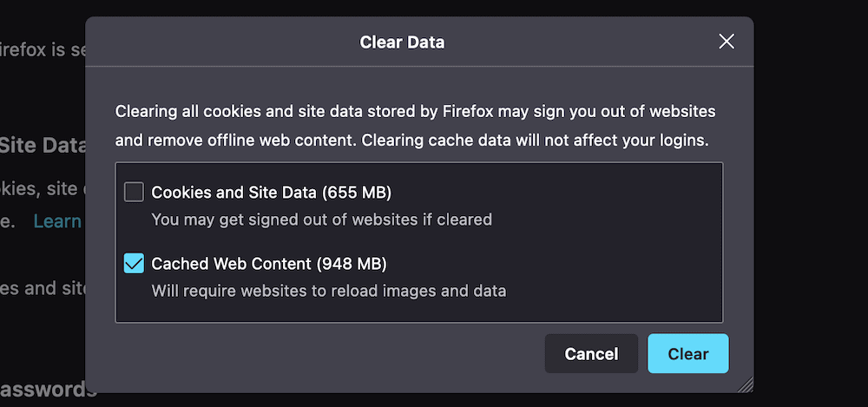Uncheck the Cached Web Content checkbox
The height and width of the screenshot is (407, 868).
tap(134, 263)
